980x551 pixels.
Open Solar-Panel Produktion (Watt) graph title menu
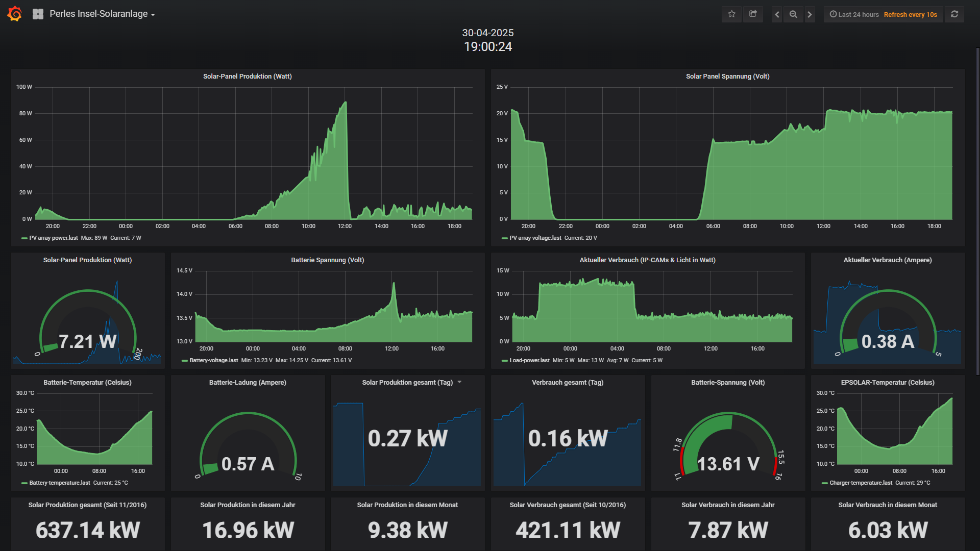coord(248,77)
